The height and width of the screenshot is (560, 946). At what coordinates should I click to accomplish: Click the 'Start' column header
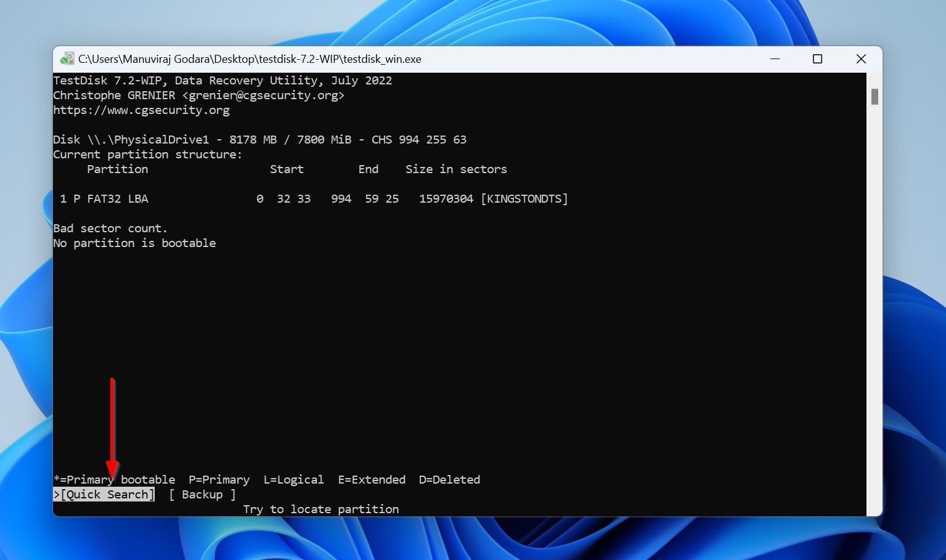click(287, 169)
